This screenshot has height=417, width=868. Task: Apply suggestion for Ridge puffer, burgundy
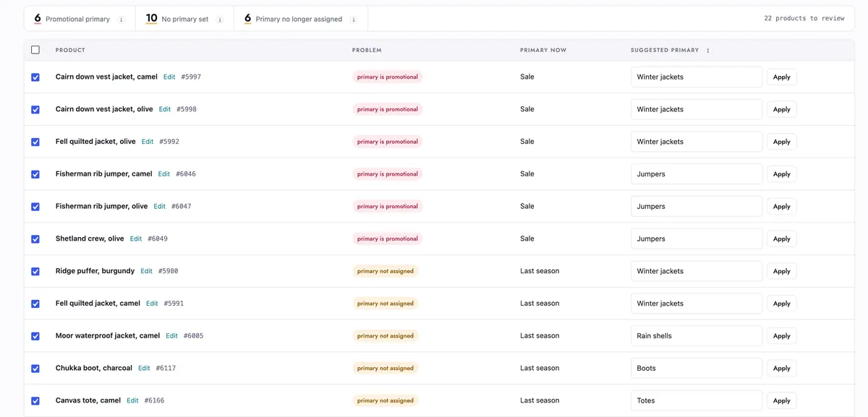[x=782, y=272]
